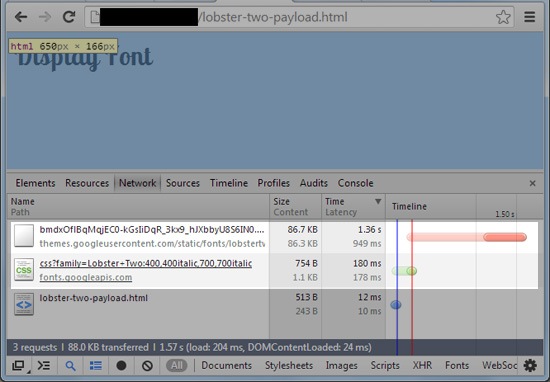
Task: Open DevTools settings gear icon
Action: pos(530,366)
